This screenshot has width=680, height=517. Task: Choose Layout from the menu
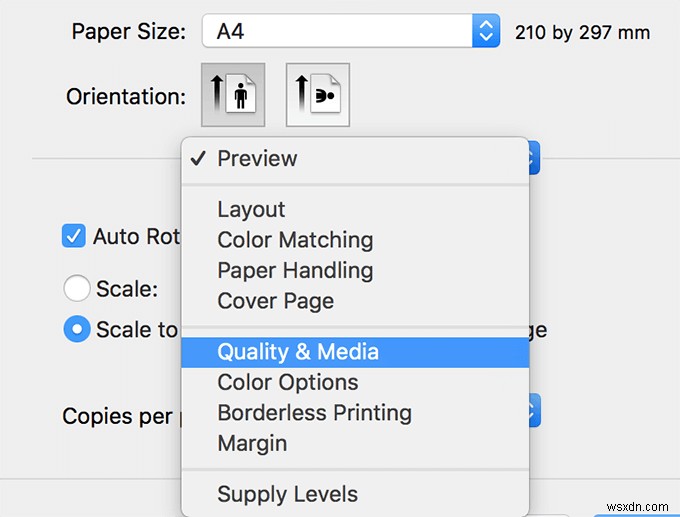point(251,209)
